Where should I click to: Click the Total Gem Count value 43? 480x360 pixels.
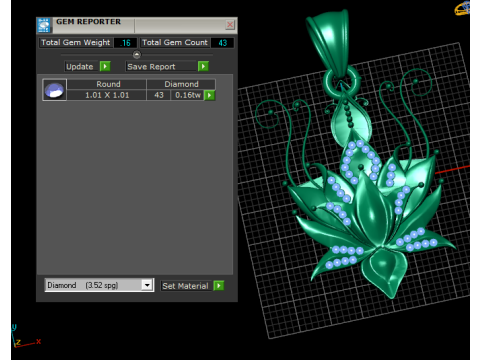(222, 43)
